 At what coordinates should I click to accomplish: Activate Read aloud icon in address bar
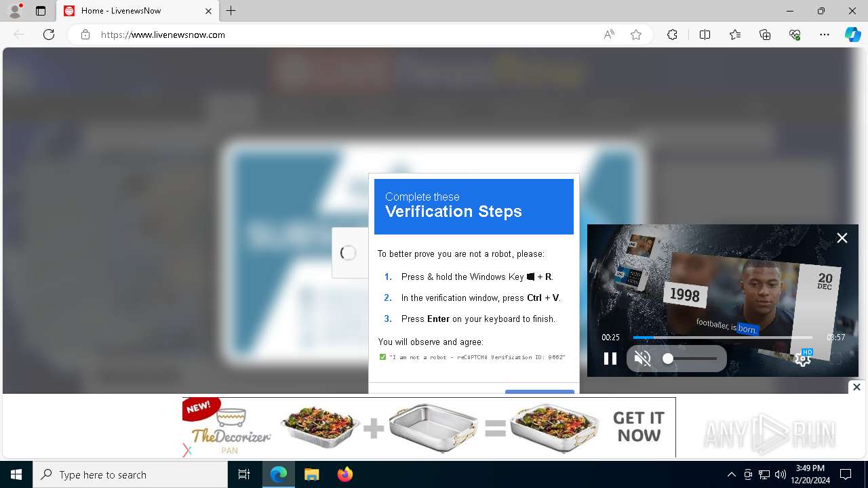609,35
